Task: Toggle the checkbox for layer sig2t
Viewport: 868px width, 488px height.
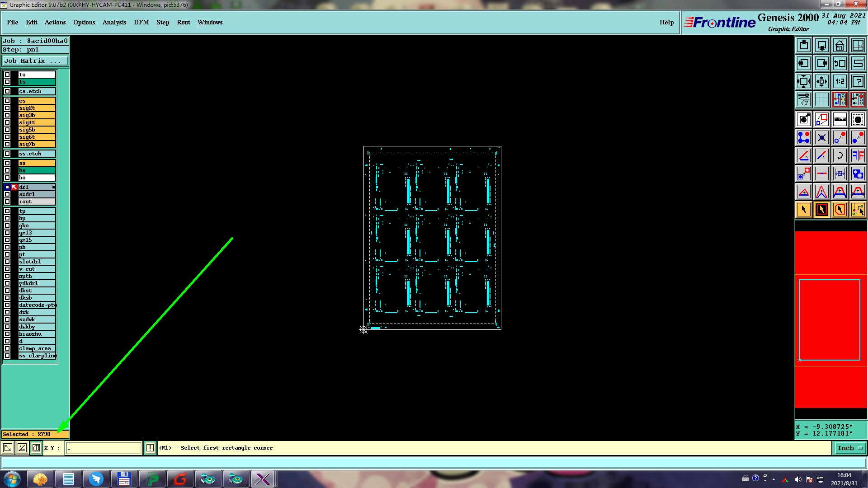Action: coord(7,108)
